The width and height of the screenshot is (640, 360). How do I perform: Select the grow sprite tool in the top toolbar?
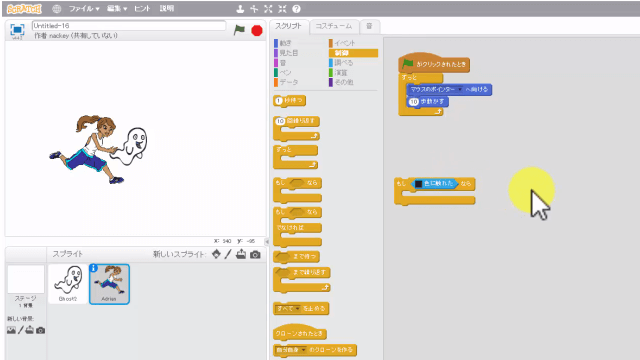pyautogui.click(x=268, y=9)
